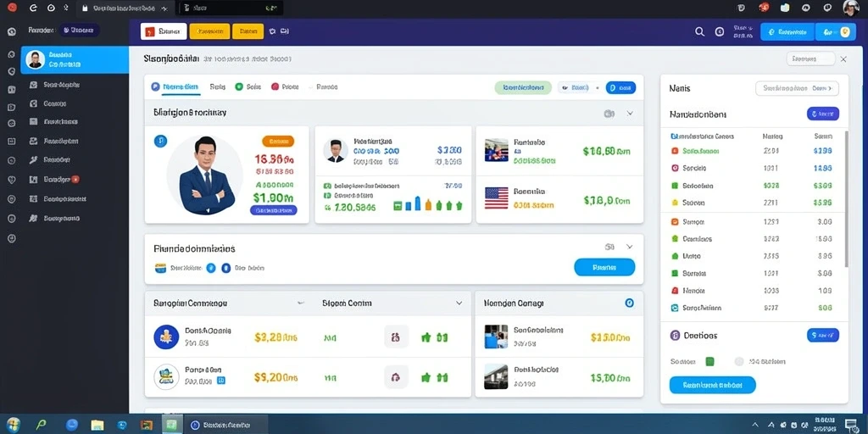Click the green P icon in the taskbar

pos(41,425)
